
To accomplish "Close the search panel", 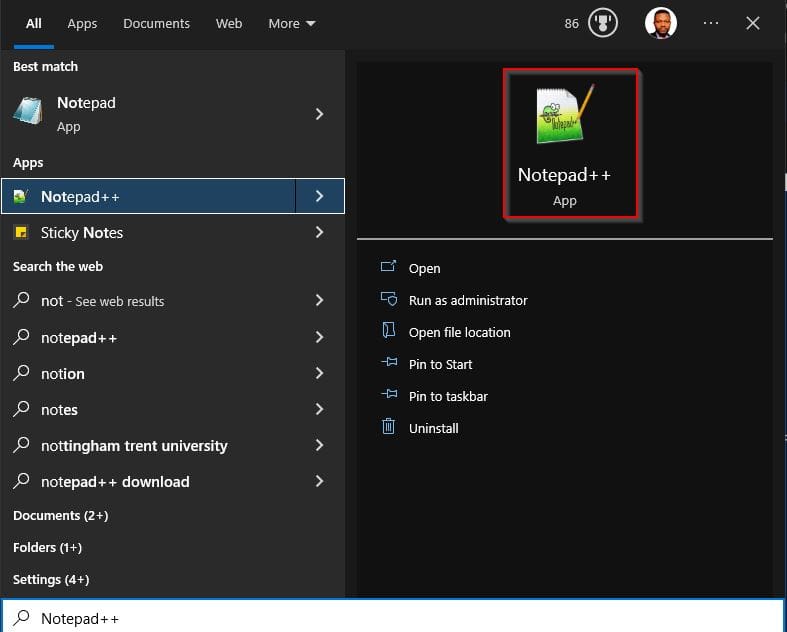I will [752, 23].
